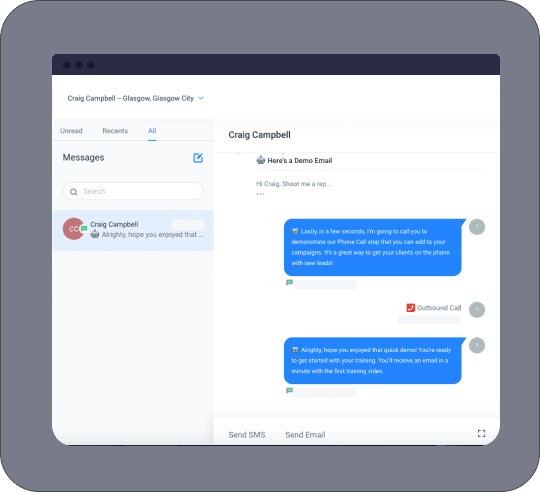
Task: Click the robot icon beside Here's a Demo Email
Action: pos(261,160)
